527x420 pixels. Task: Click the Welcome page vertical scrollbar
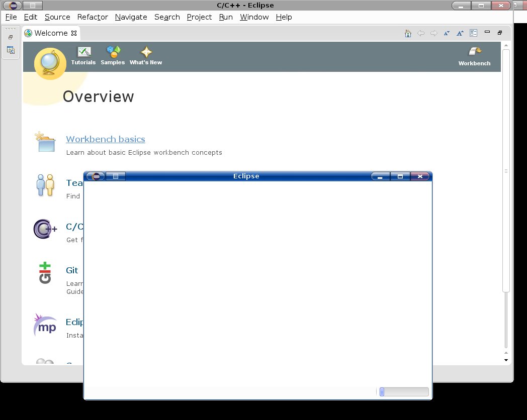tap(506, 170)
